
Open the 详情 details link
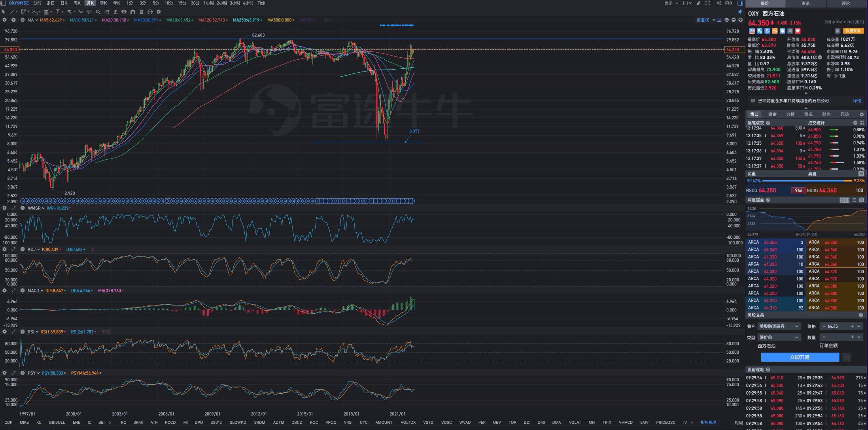coord(857,101)
